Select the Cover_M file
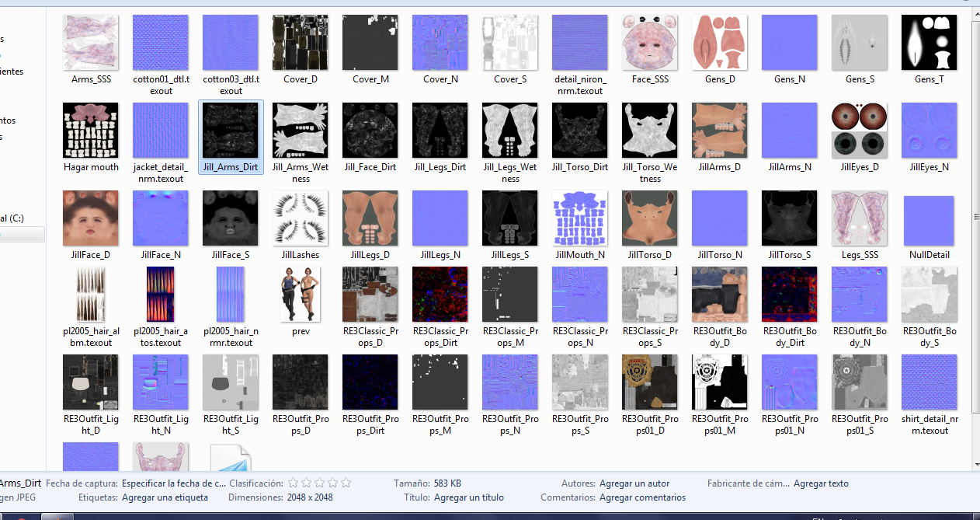This screenshot has width=980, height=520. coord(370,43)
